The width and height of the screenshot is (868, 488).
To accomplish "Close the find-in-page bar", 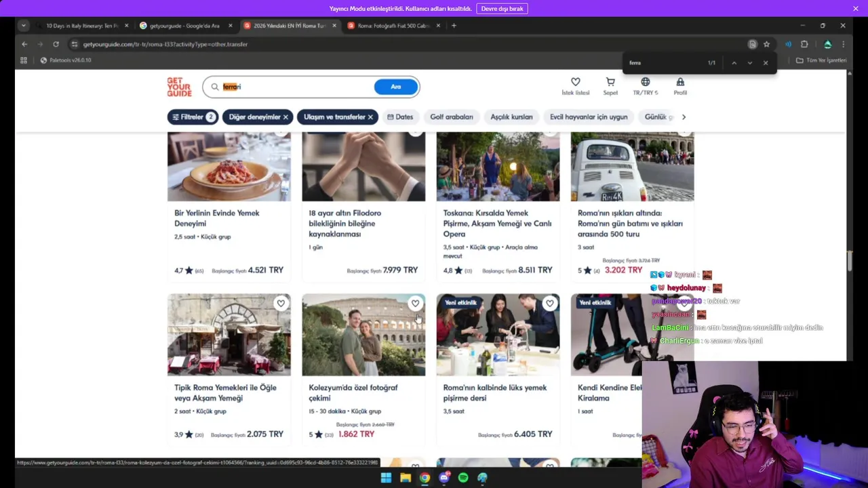I will point(766,63).
